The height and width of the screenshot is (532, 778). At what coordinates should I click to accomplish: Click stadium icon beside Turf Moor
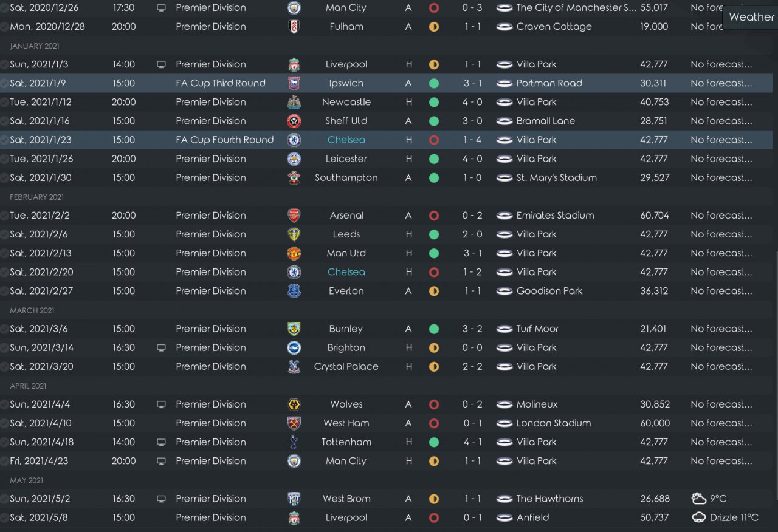tap(504, 329)
